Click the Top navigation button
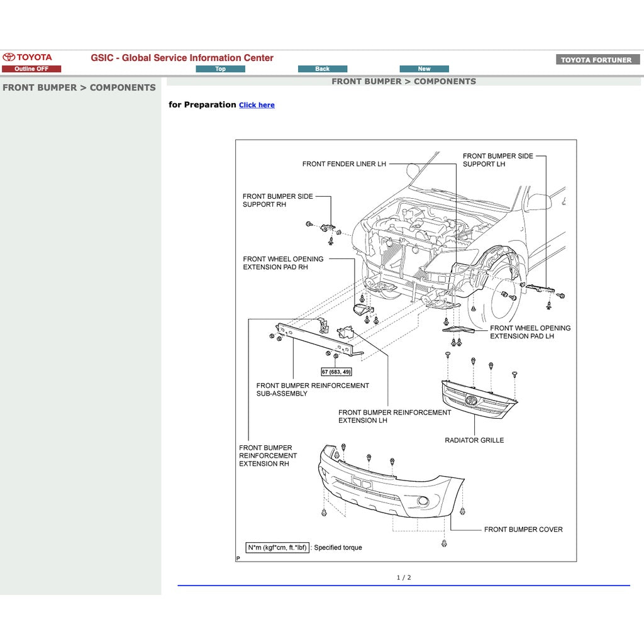This screenshot has width=644, height=644. pyautogui.click(x=220, y=68)
